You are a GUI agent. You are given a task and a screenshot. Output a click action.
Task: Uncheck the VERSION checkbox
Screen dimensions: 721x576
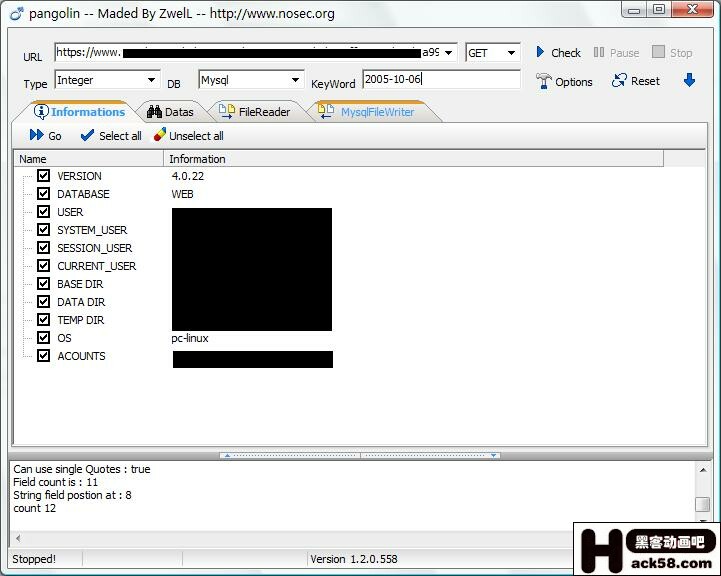[43, 176]
